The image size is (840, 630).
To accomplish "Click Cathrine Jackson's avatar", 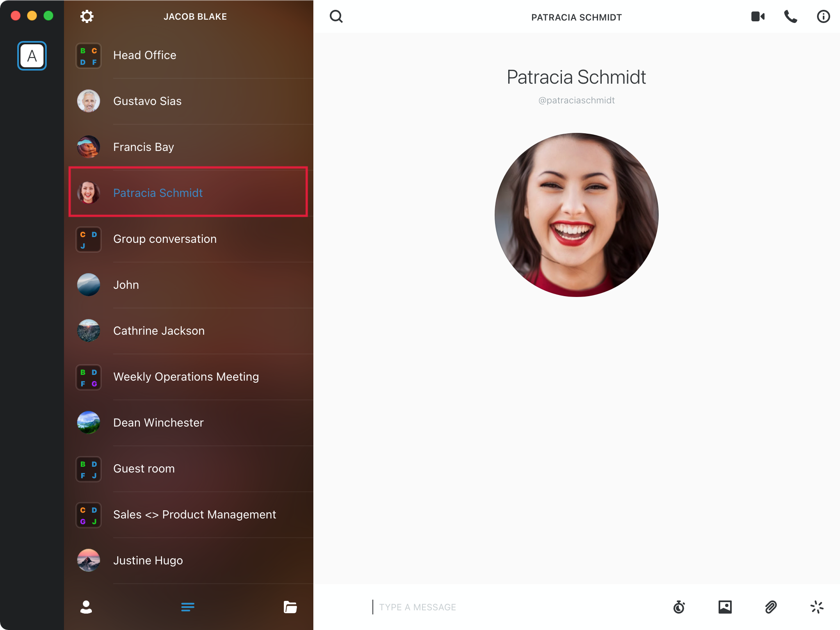I will (x=89, y=331).
